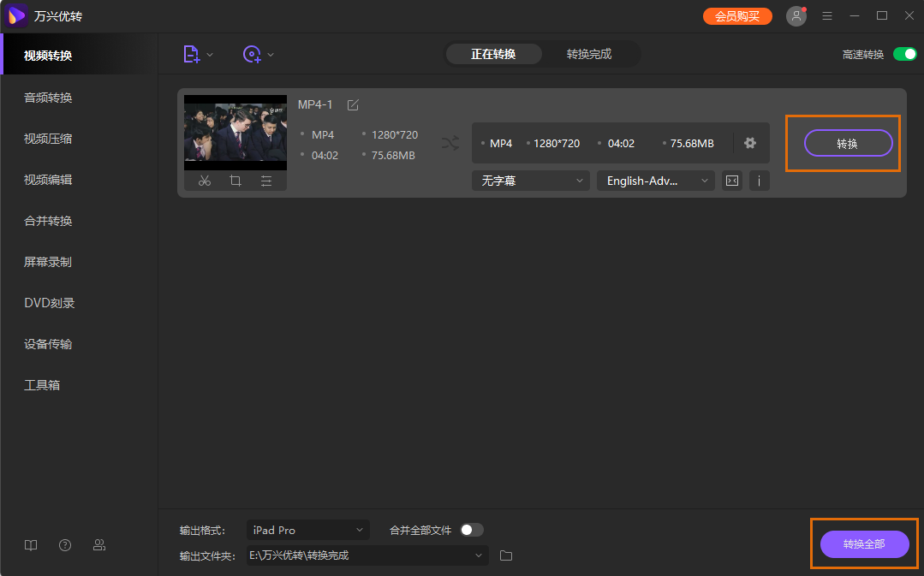
Task: Click the 转换全部 button
Action: coord(864,544)
